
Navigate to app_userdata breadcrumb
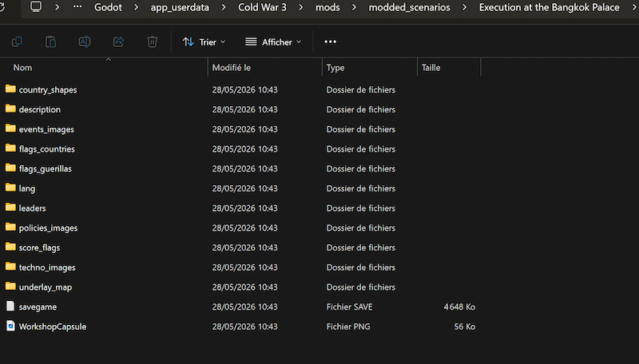180,7
